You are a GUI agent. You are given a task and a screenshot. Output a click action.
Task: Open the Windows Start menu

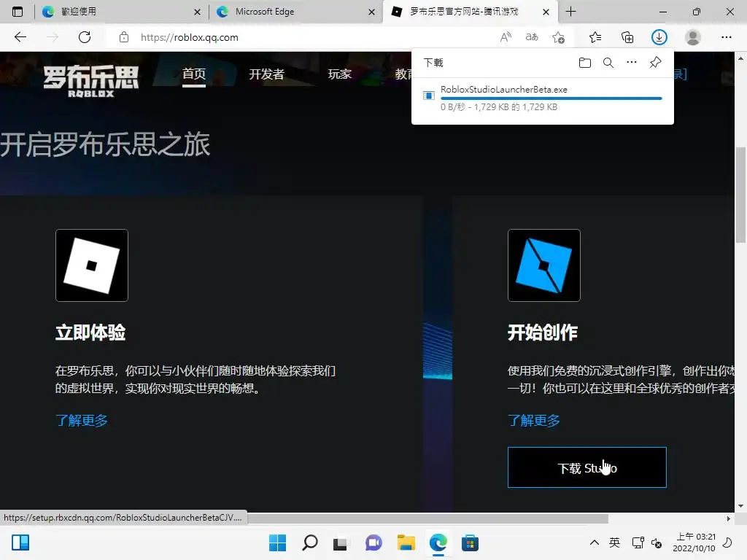[x=278, y=542]
